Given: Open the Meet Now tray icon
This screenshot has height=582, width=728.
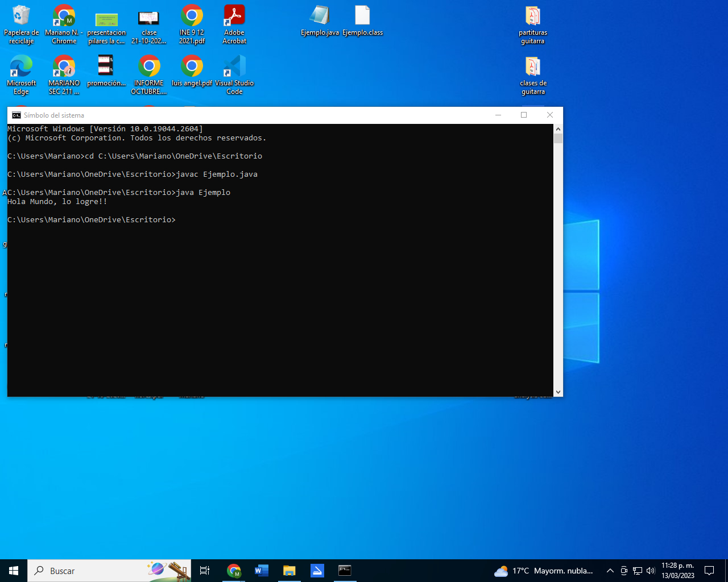Looking at the screenshot, I should tap(624, 571).
